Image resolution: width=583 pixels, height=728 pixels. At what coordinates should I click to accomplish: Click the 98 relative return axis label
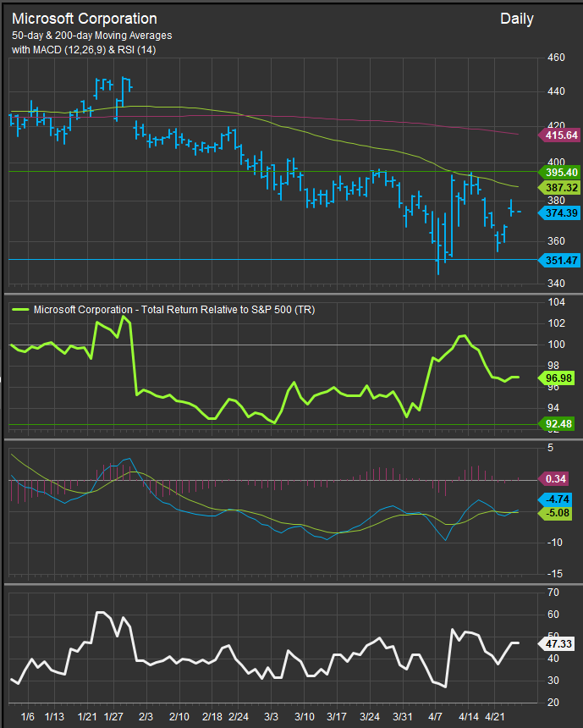553,366
